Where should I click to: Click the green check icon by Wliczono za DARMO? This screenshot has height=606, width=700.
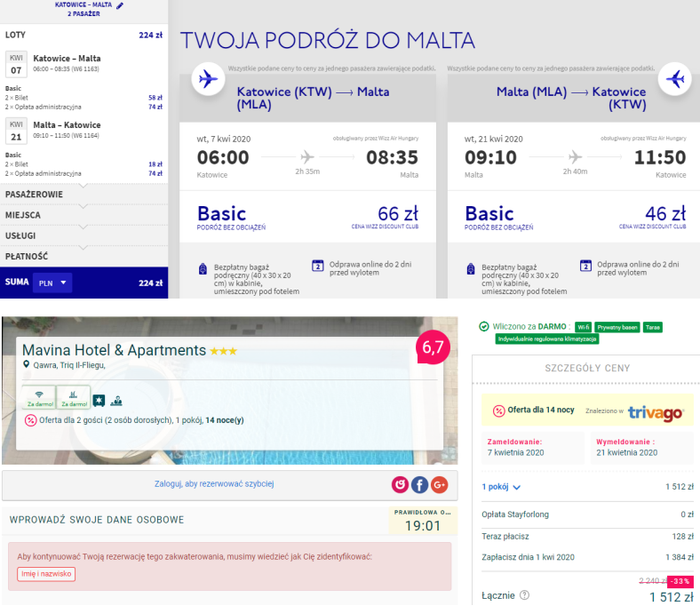point(484,326)
